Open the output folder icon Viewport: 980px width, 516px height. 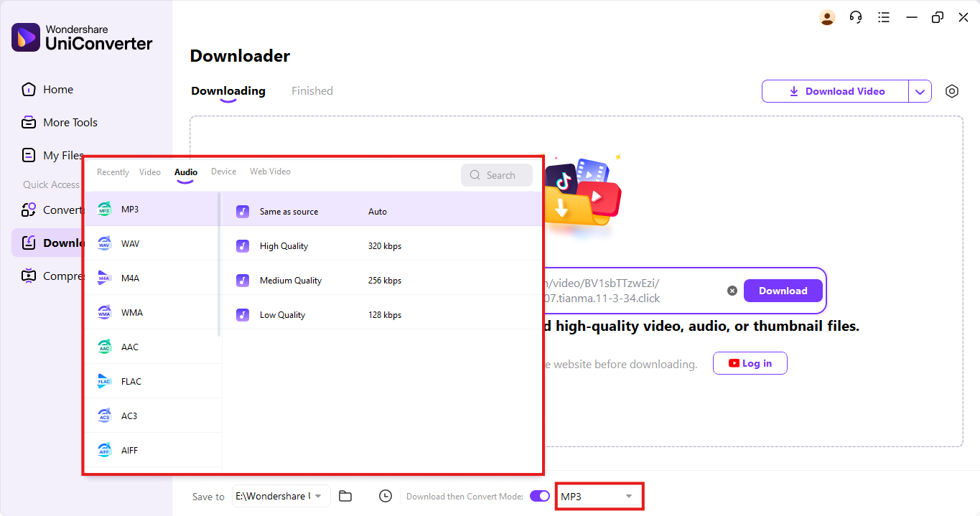(x=345, y=496)
